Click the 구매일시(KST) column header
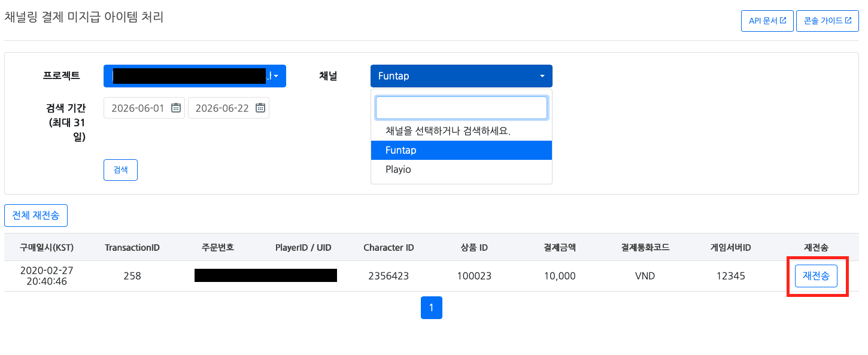The image size is (868, 355). pos(47,247)
